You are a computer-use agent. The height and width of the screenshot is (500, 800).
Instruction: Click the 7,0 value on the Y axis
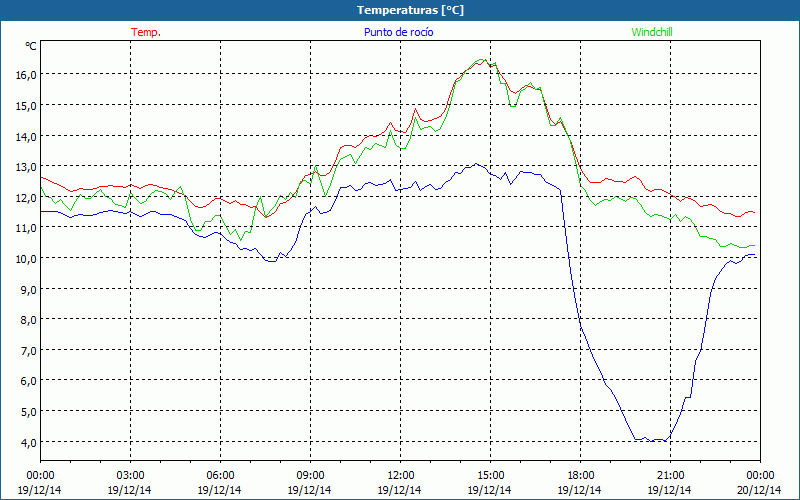(28, 350)
